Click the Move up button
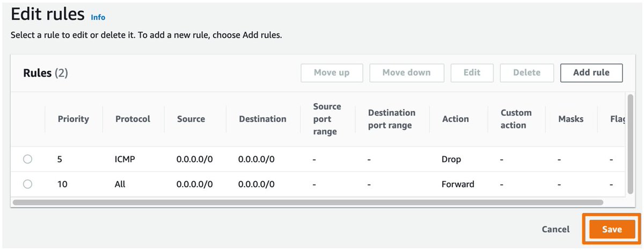Image resolution: width=644 pixels, height=250 pixels. coord(332,73)
